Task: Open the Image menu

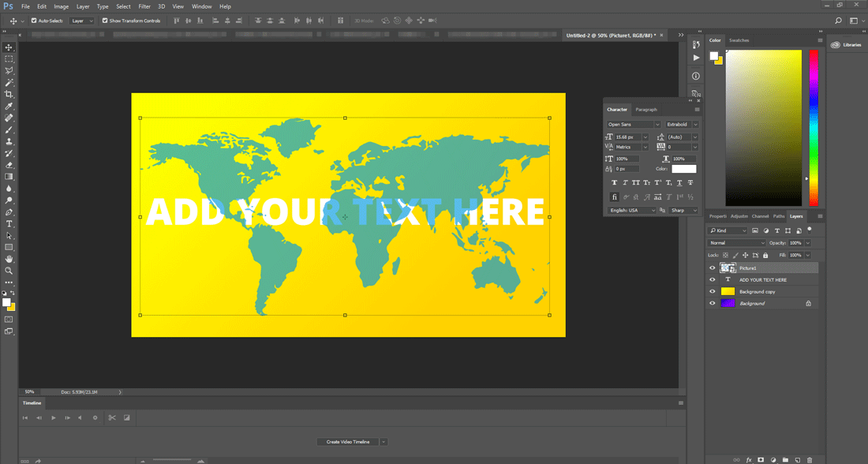Action: click(61, 6)
